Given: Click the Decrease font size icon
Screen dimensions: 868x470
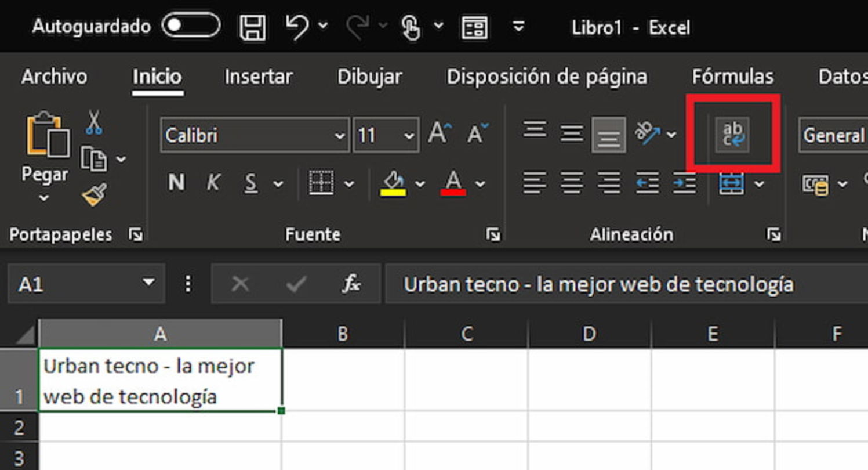Looking at the screenshot, I should coord(478,134).
